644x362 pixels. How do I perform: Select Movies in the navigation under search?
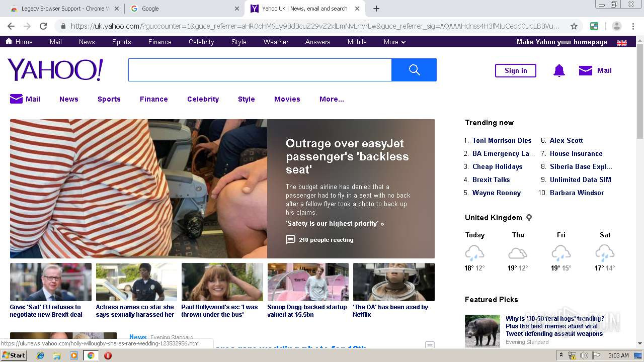(x=287, y=99)
